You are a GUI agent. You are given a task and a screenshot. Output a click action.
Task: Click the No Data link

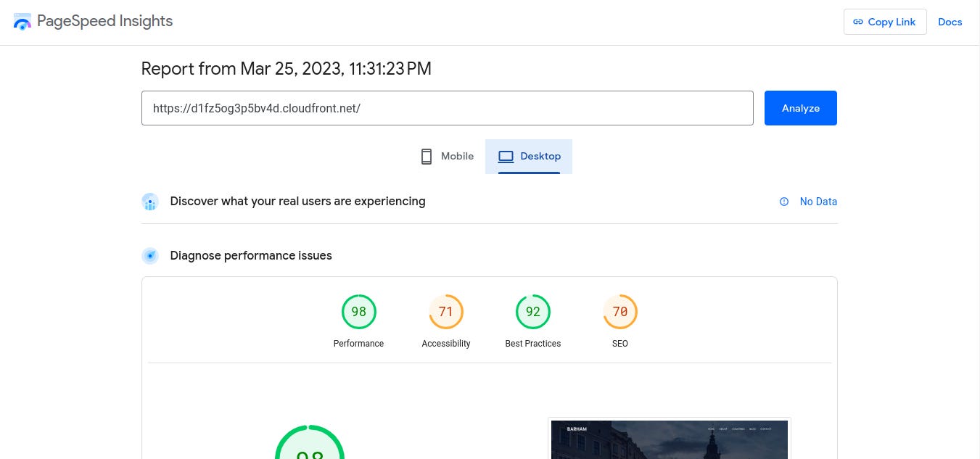[x=818, y=202]
